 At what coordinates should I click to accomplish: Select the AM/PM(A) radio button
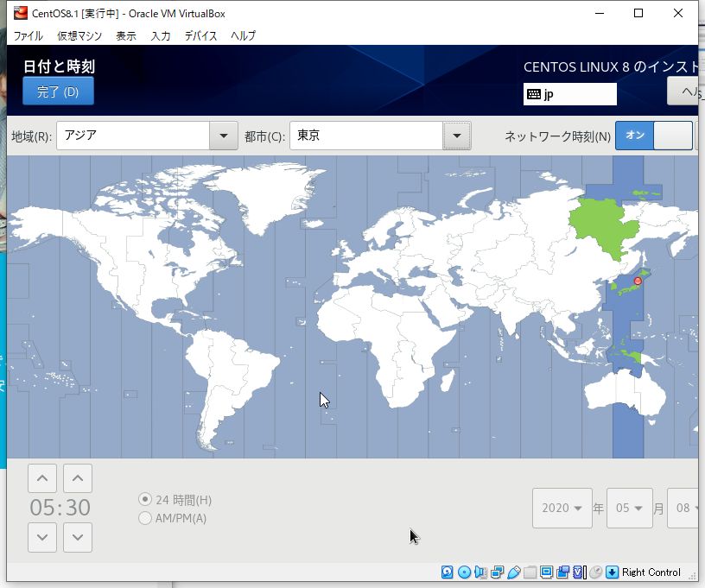(x=145, y=518)
